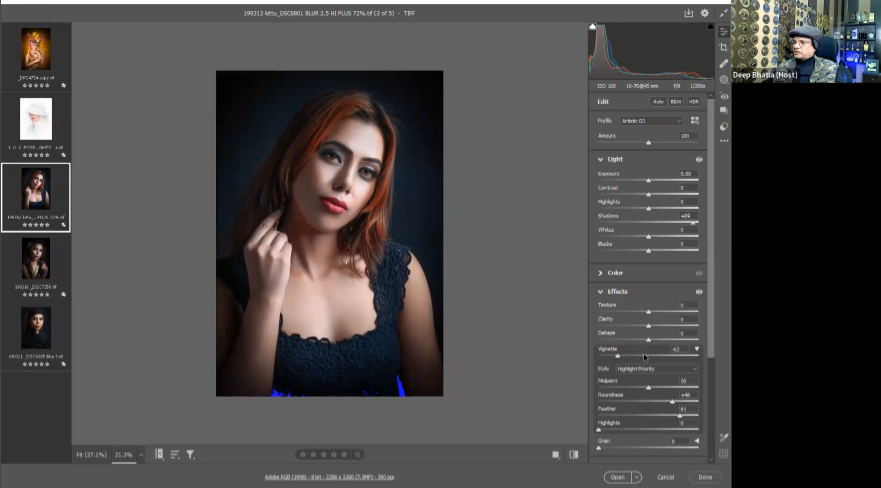The height and width of the screenshot is (488, 881).
Task: Select the first thumbnail in the filmstrip
Action: 36,49
